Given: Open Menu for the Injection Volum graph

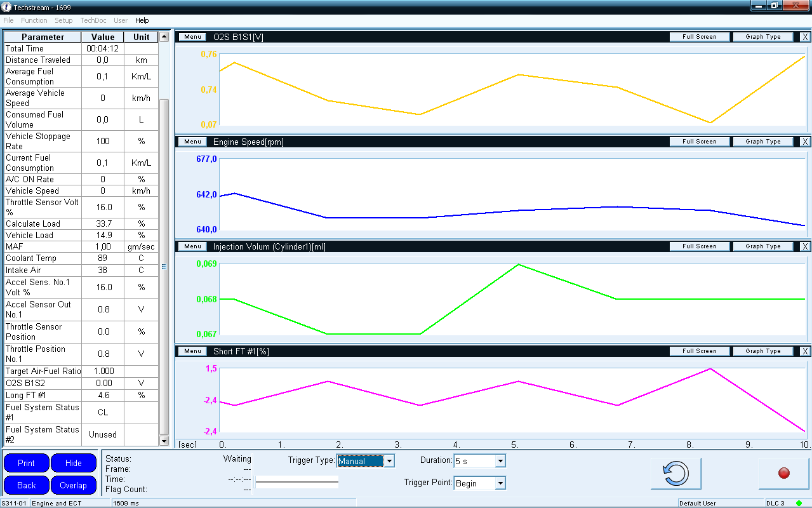Looking at the screenshot, I should pos(192,246).
